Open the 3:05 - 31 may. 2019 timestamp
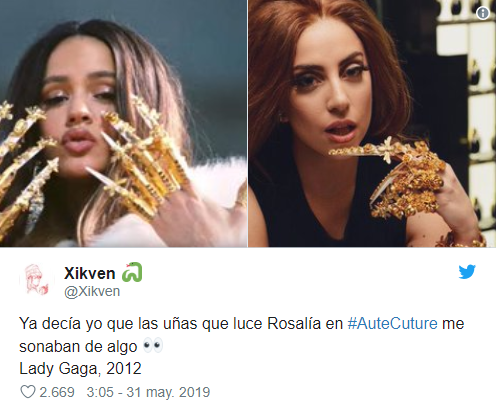Image resolution: width=496 pixels, height=408 pixels. [x=148, y=392]
